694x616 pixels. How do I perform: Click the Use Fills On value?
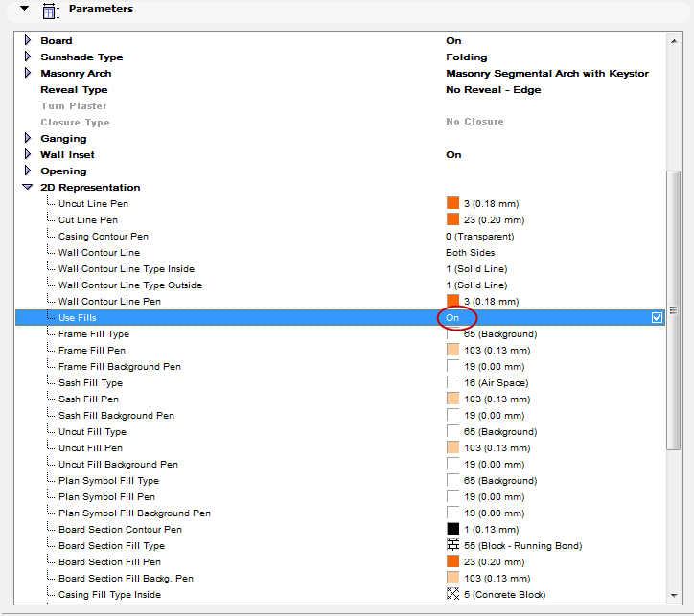point(453,318)
